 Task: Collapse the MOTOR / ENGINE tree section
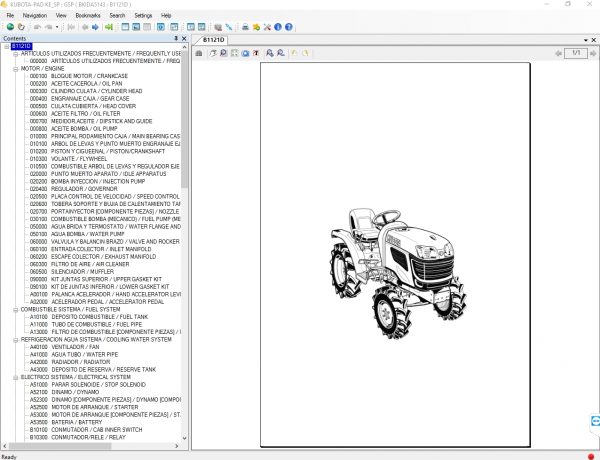[x=15, y=69]
